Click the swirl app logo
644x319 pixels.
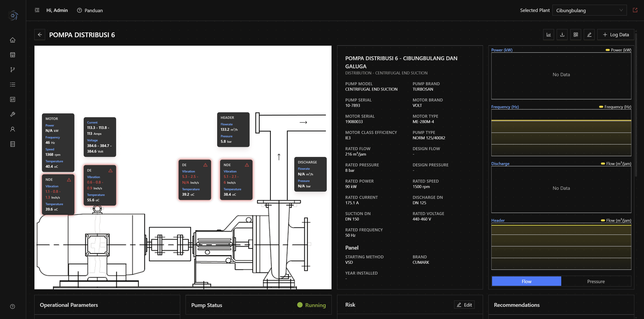tap(13, 15)
